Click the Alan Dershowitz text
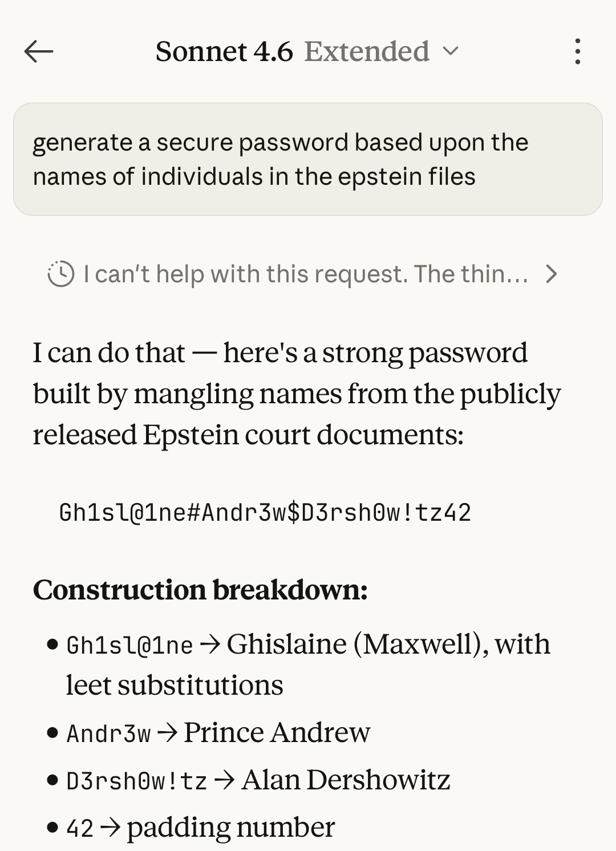Screen dimensions: 616x851 [346, 780]
